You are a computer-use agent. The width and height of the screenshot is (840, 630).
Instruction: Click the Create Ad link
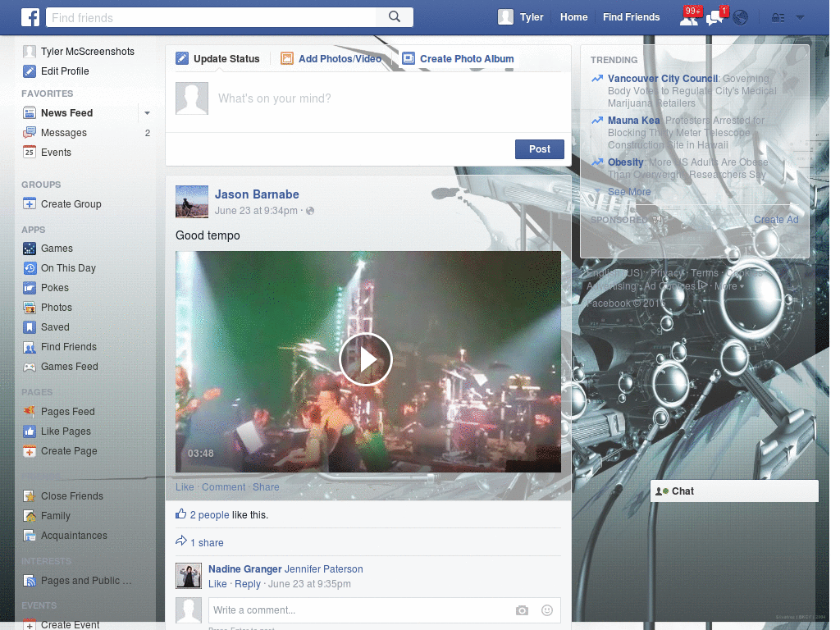[x=776, y=220]
